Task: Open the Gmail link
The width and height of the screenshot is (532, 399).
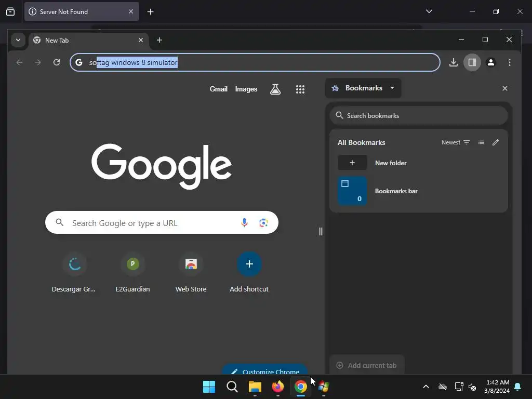Action: pyautogui.click(x=219, y=89)
